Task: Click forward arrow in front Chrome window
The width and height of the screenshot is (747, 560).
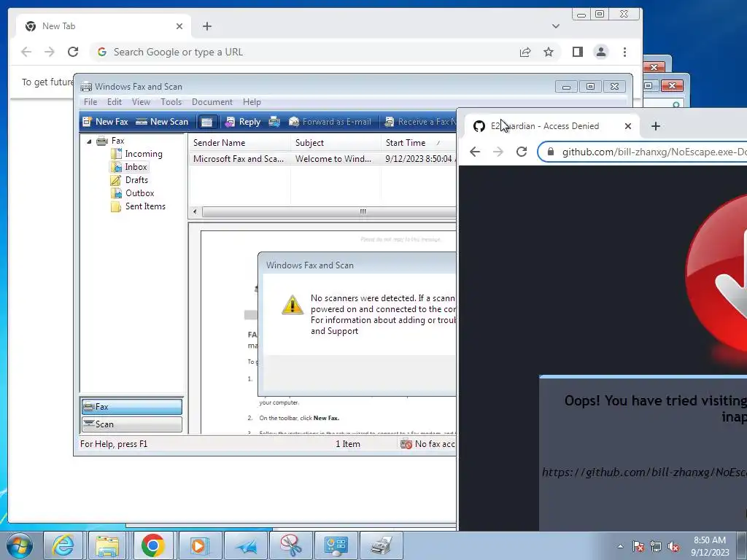Action: [498, 152]
